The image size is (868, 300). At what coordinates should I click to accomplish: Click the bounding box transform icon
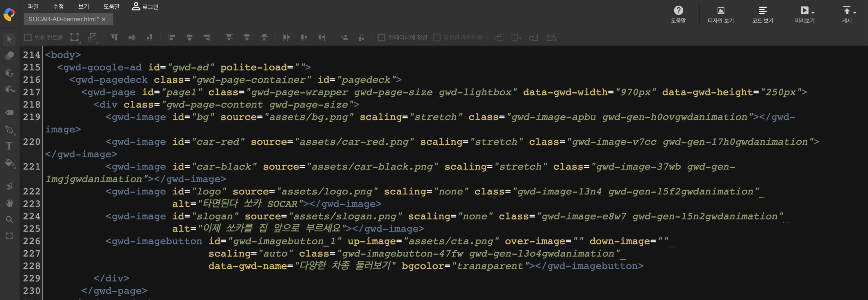[75, 37]
